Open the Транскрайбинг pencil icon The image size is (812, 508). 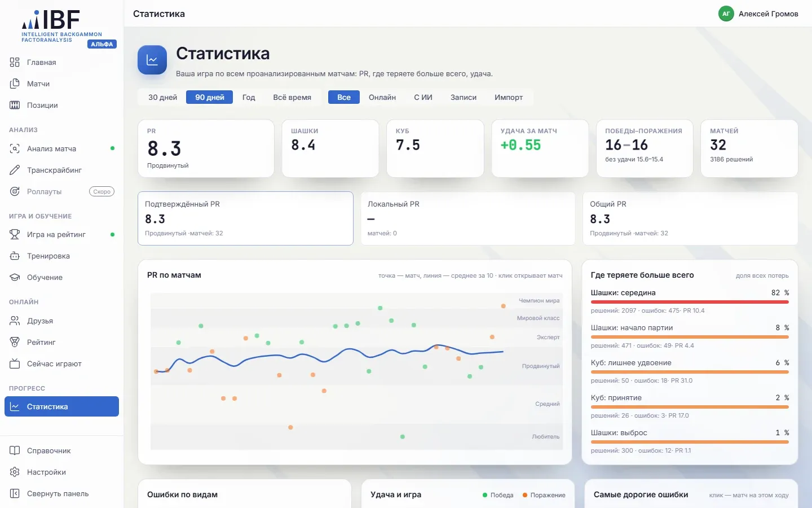click(x=15, y=170)
